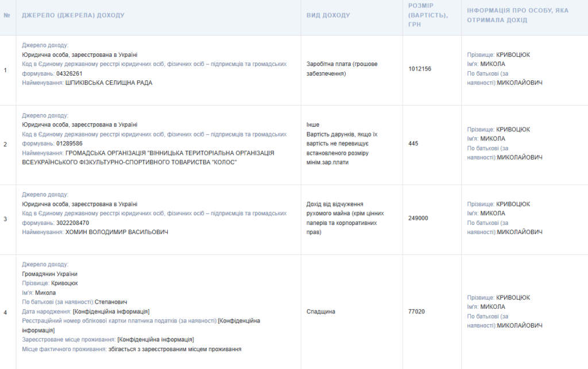This screenshot has width=588, height=369.
Task: Select the gift value 445
Action: pyautogui.click(x=413, y=143)
